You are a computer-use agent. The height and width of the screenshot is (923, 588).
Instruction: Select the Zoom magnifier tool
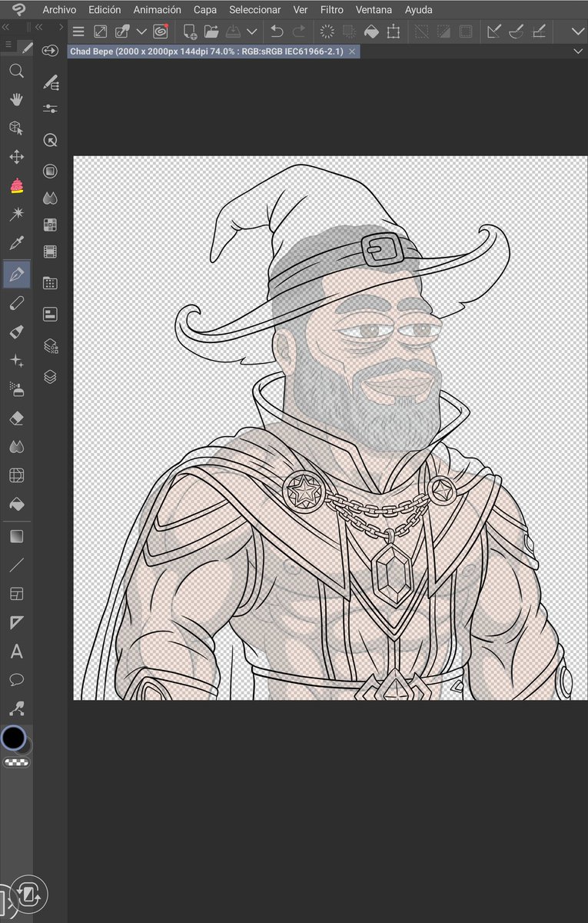[x=16, y=72]
